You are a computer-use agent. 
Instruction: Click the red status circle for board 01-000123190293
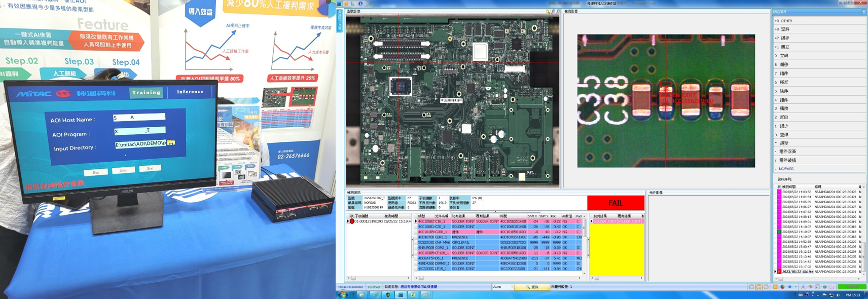352,221
